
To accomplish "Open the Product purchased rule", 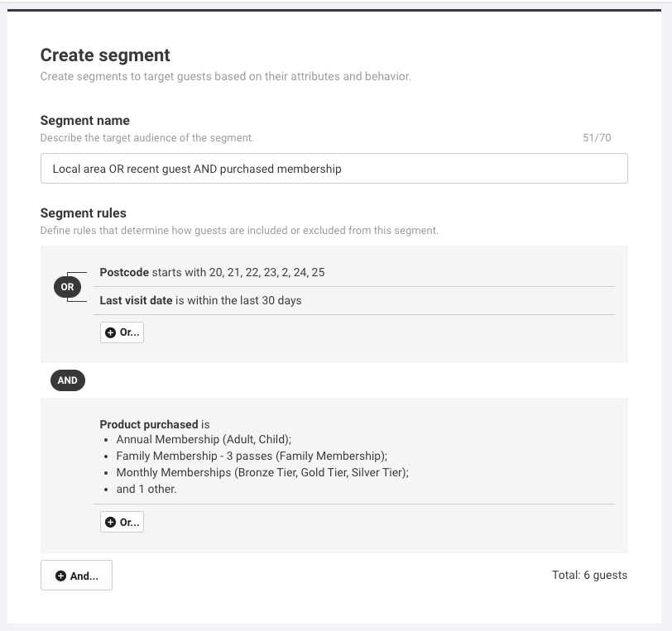I will (x=354, y=457).
